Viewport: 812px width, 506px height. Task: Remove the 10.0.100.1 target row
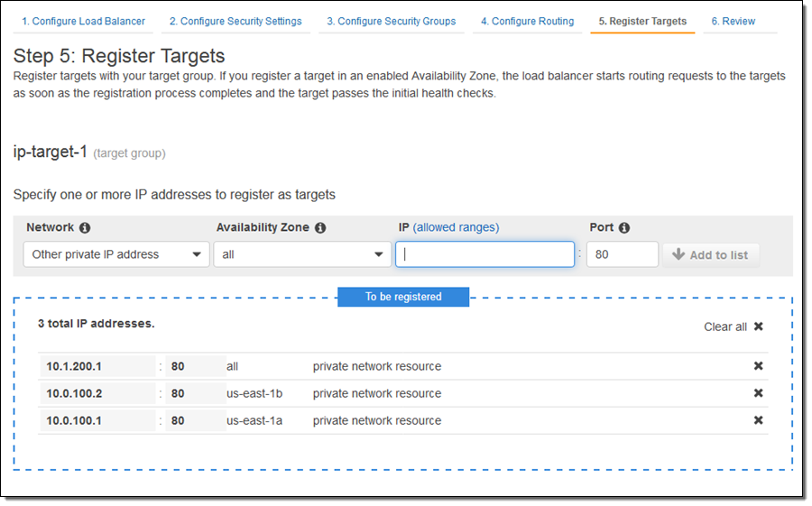coord(758,420)
